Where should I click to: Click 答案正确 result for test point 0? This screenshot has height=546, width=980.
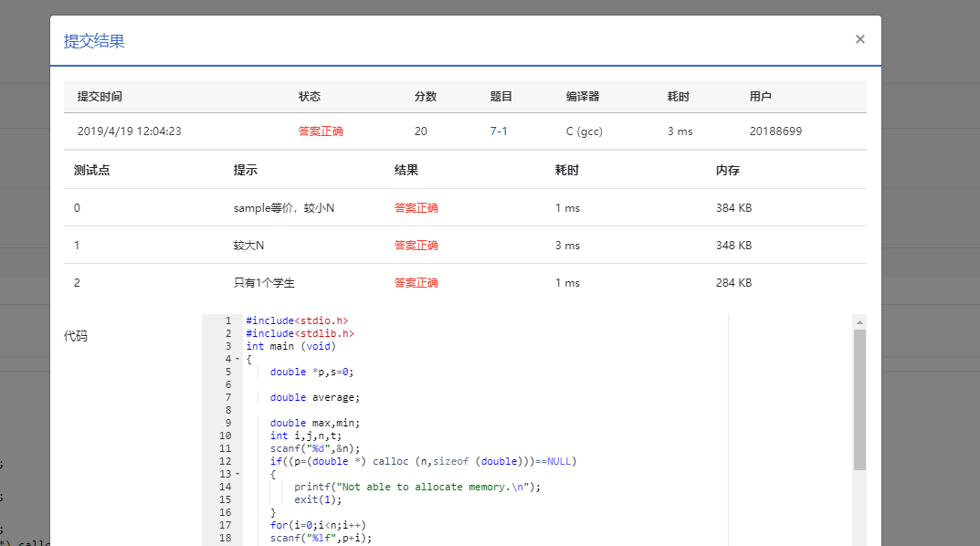pyautogui.click(x=416, y=208)
